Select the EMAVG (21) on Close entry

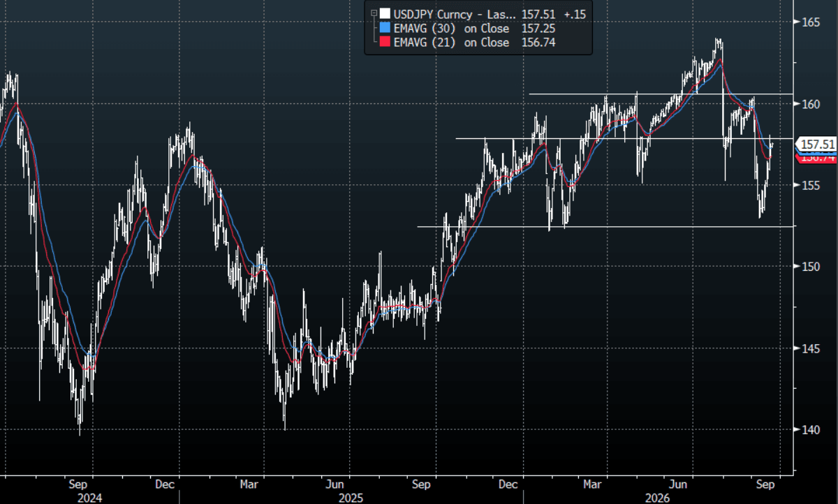452,43
